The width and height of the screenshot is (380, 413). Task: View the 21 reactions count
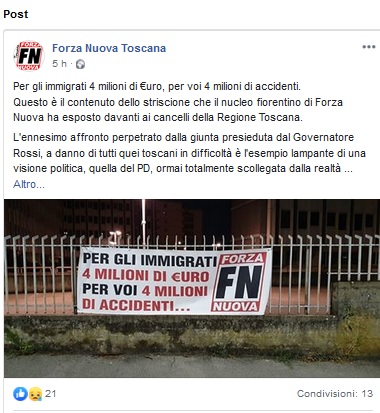pyautogui.click(x=51, y=394)
